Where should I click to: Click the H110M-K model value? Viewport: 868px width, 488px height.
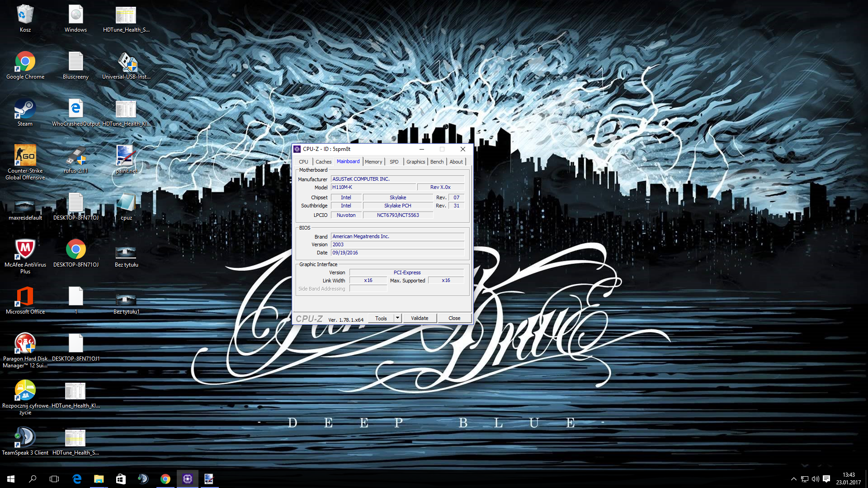(x=373, y=187)
